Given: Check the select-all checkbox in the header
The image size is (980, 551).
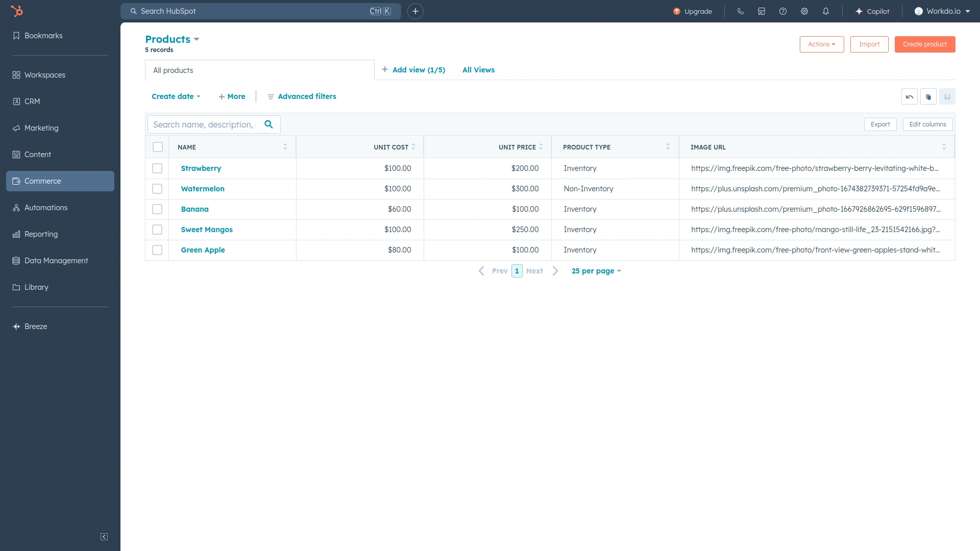Looking at the screenshot, I should [157, 147].
